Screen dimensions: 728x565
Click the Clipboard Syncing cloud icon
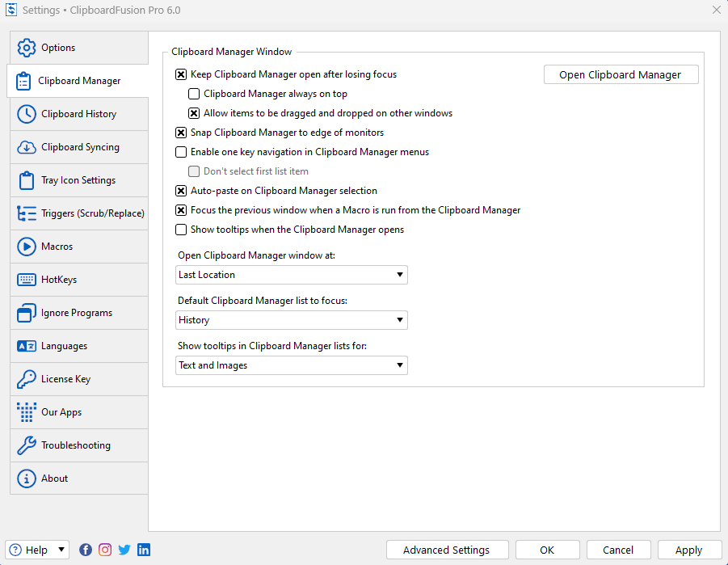pos(27,147)
